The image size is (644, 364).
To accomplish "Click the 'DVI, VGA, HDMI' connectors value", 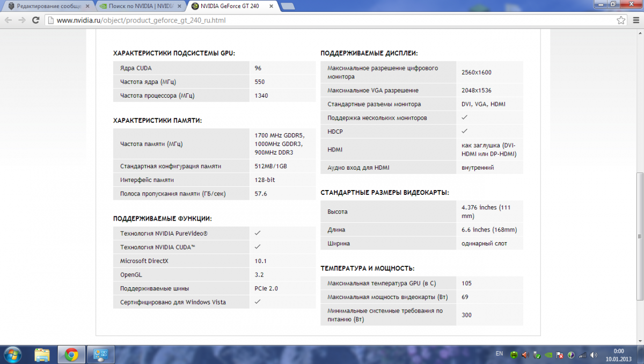I will (x=484, y=104).
